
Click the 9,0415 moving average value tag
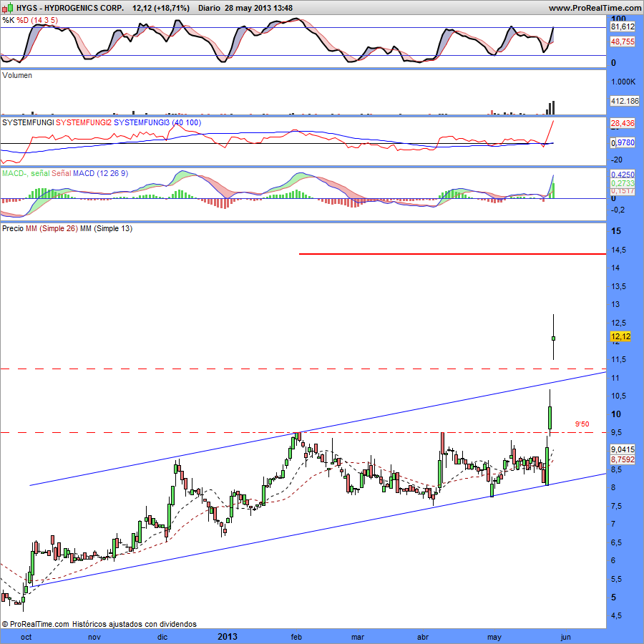pos(623,449)
